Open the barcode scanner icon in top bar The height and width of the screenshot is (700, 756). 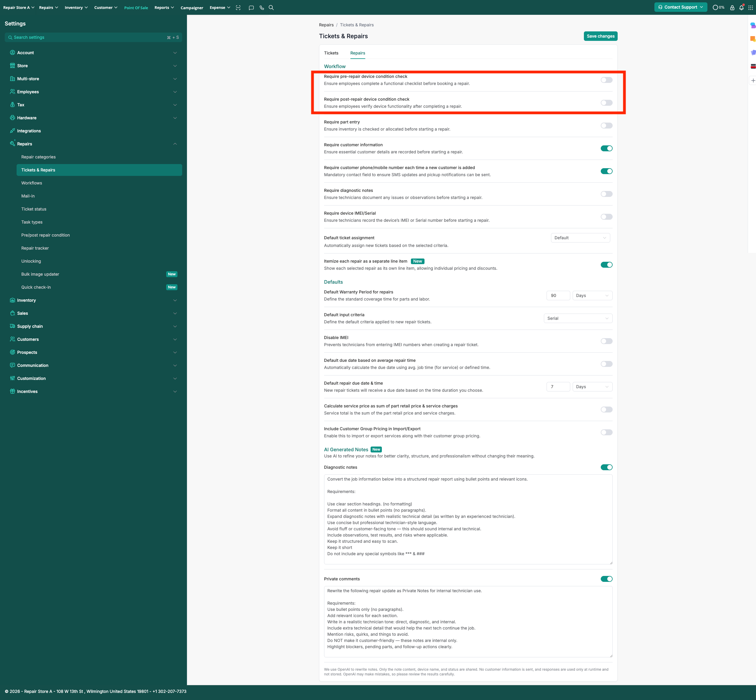238,8
